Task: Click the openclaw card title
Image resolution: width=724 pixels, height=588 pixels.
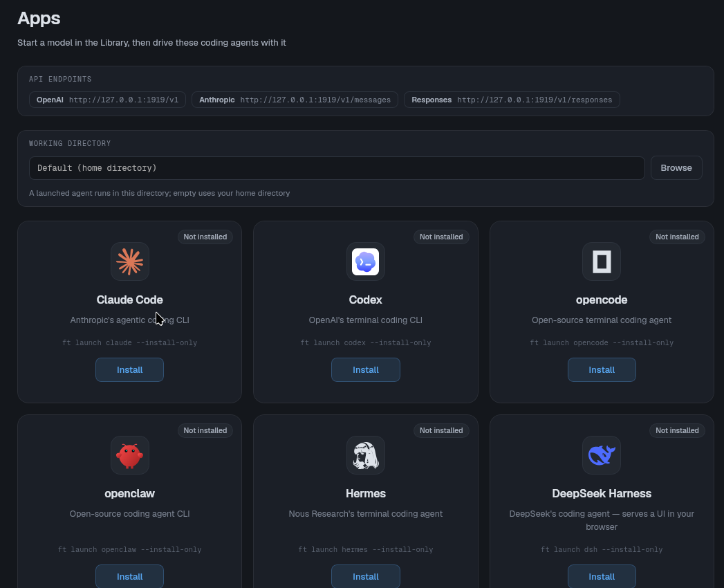Action: [x=130, y=493]
